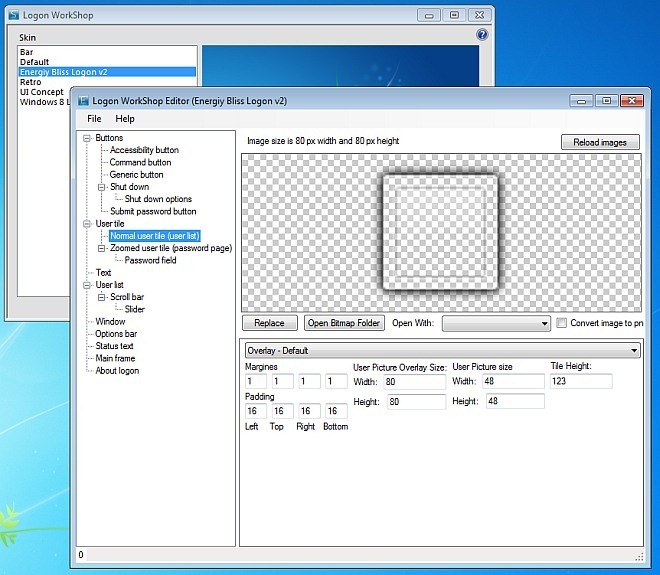Image resolution: width=660 pixels, height=575 pixels.
Task: Click the first Margines input field
Action: point(255,381)
